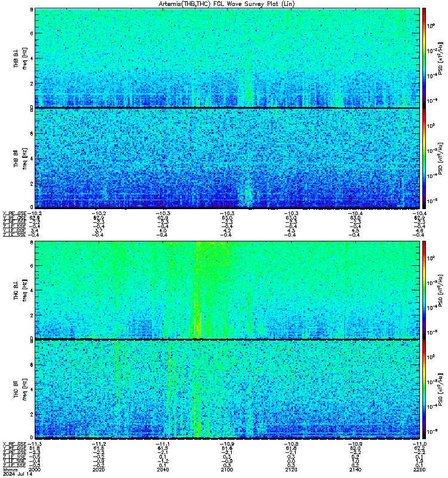Click the THC B∥ panel color bar

pos(424,390)
